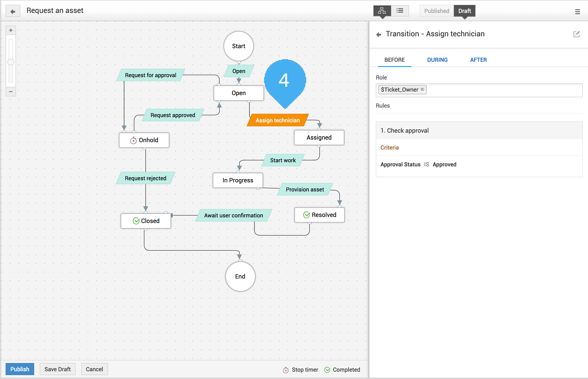Select the Request for approval transition
Screen dimensions: 588x379
151,75
